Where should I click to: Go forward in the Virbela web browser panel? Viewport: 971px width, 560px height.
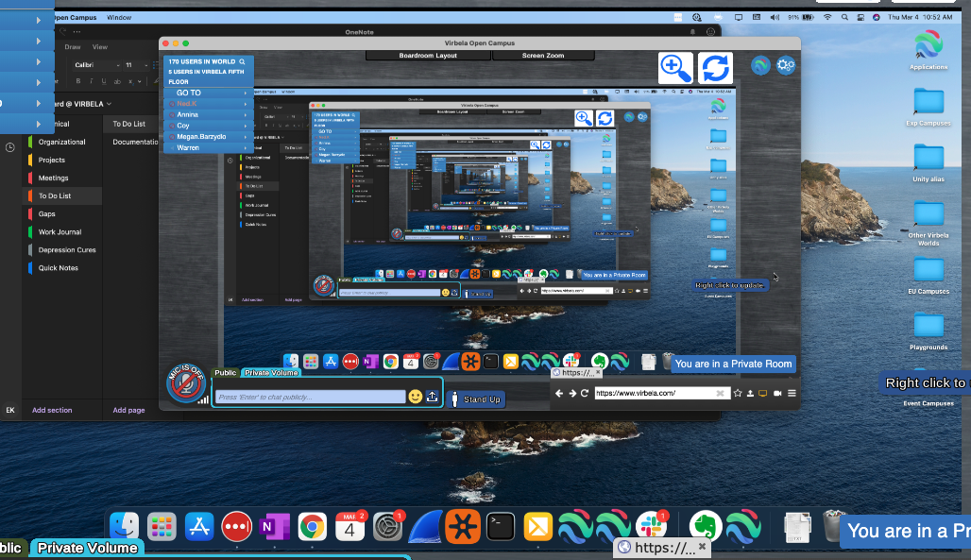(x=572, y=394)
